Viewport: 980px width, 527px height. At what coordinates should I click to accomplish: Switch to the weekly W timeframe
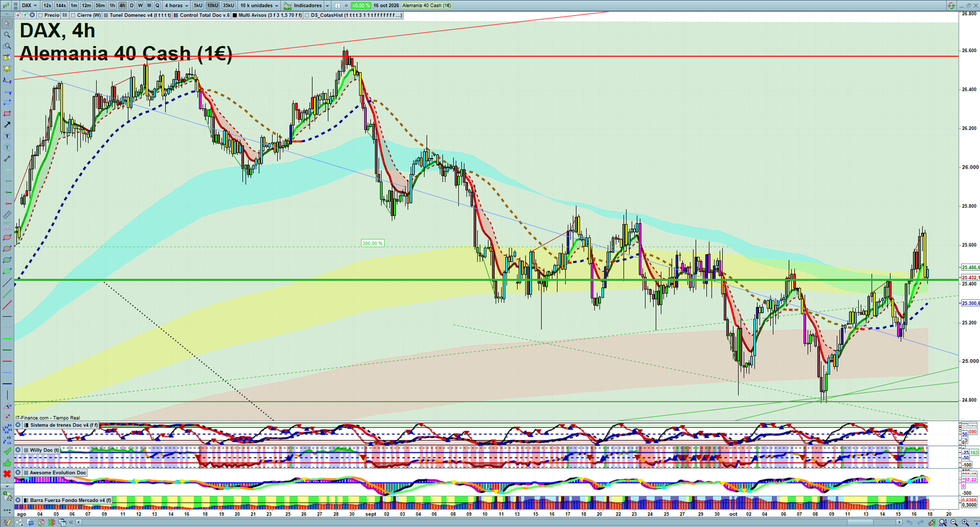[x=140, y=6]
